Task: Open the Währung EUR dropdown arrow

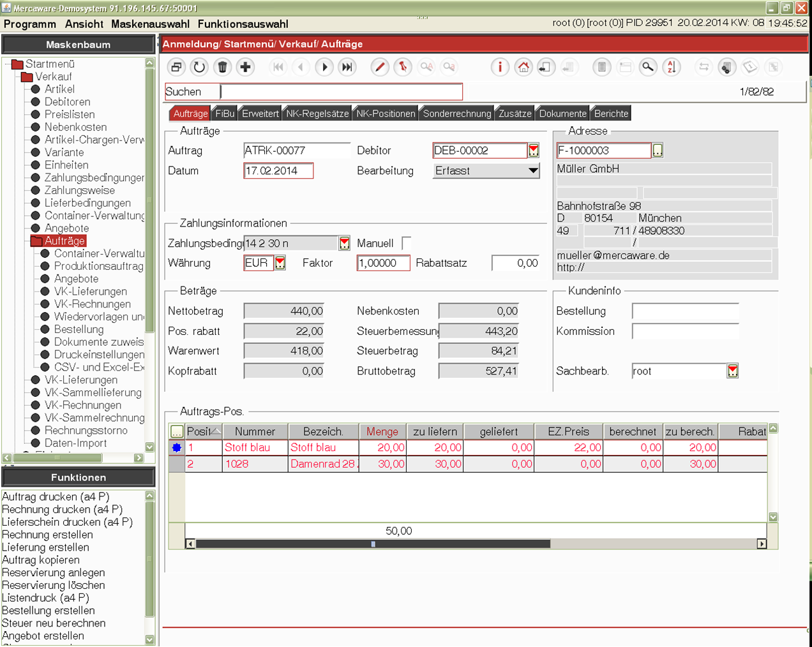Action: (x=280, y=263)
